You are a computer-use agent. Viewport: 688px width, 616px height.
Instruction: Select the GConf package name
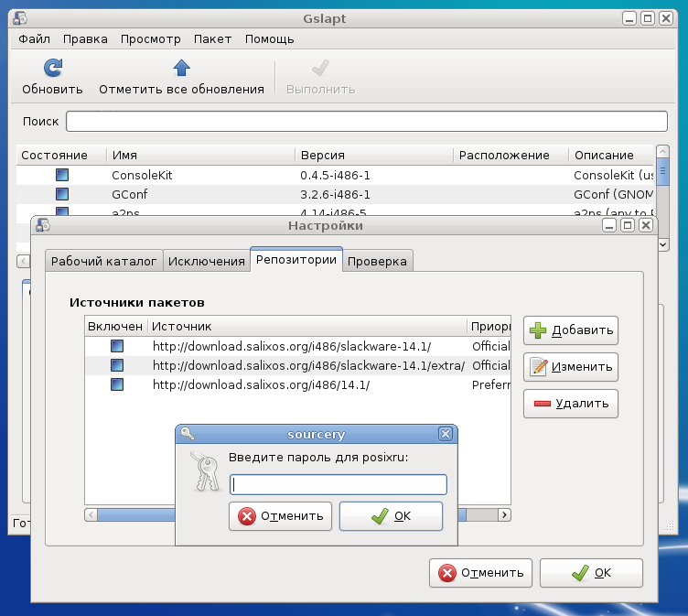(x=129, y=194)
